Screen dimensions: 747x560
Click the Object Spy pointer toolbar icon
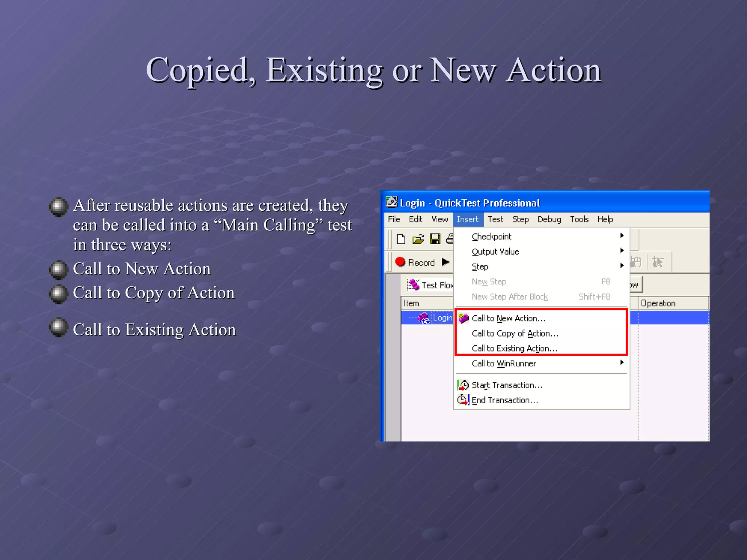tap(658, 262)
